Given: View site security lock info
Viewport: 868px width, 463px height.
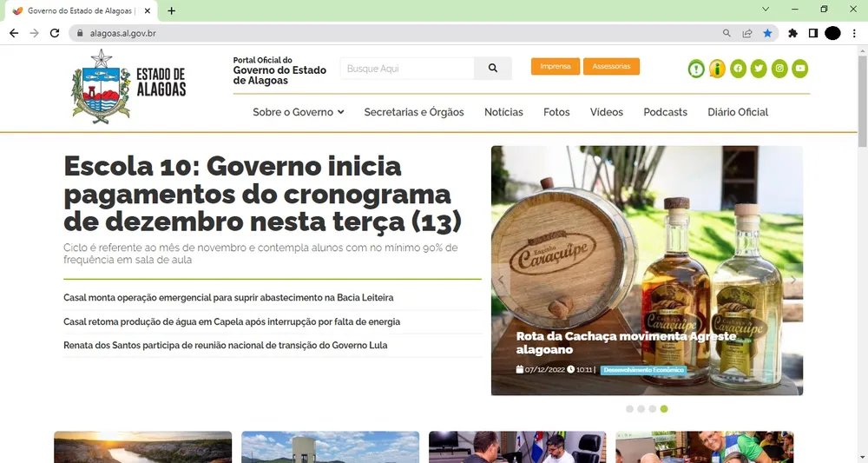Looking at the screenshot, I should pyautogui.click(x=80, y=33).
